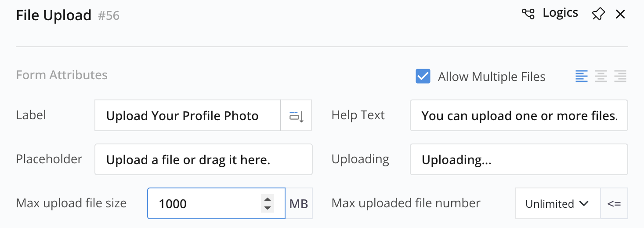Set label alignment to left
The height and width of the screenshot is (228, 644).
point(581,77)
